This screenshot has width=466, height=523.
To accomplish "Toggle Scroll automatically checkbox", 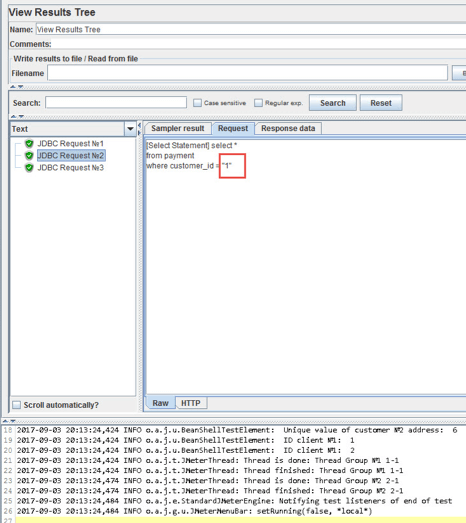I will [x=16, y=405].
